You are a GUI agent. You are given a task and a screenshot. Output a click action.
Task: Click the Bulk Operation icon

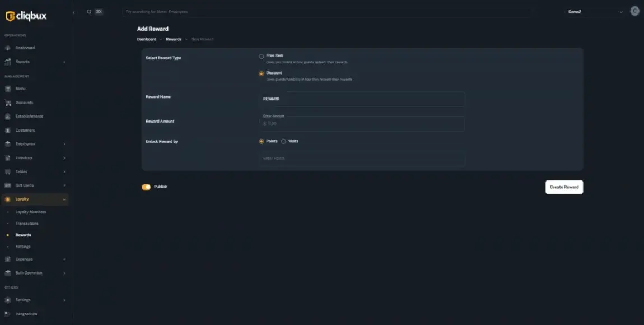pos(7,273)
